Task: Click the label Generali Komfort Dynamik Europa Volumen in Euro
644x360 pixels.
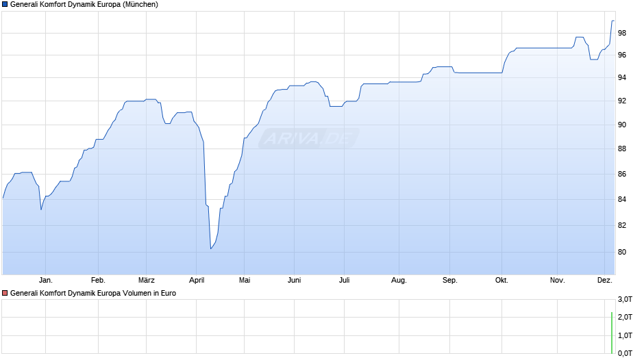Action: pos(92,293)
